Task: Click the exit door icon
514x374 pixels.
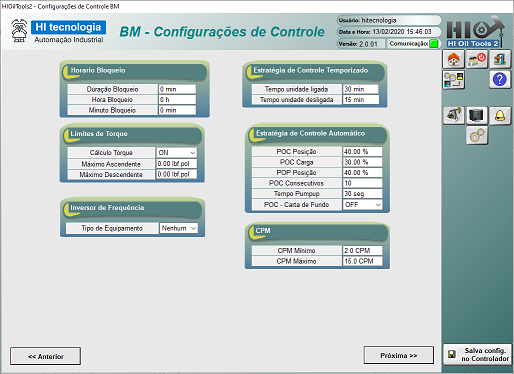Action: click(500, 60)
